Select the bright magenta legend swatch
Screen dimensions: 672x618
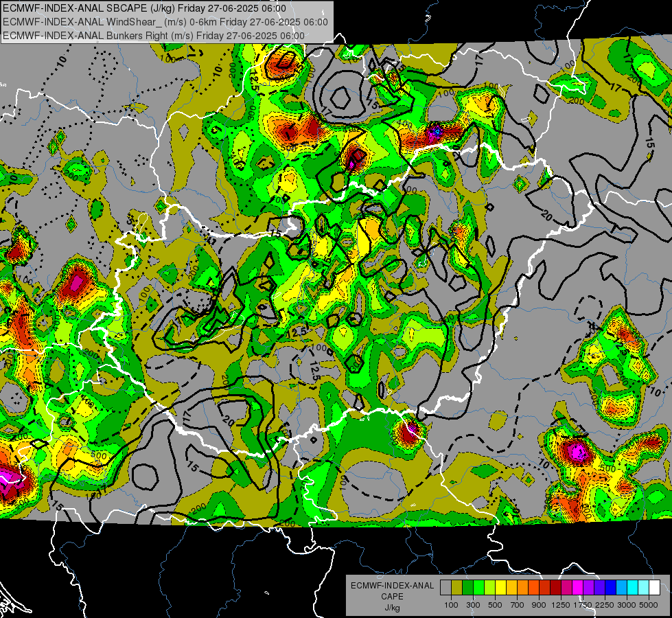[577, 588]
